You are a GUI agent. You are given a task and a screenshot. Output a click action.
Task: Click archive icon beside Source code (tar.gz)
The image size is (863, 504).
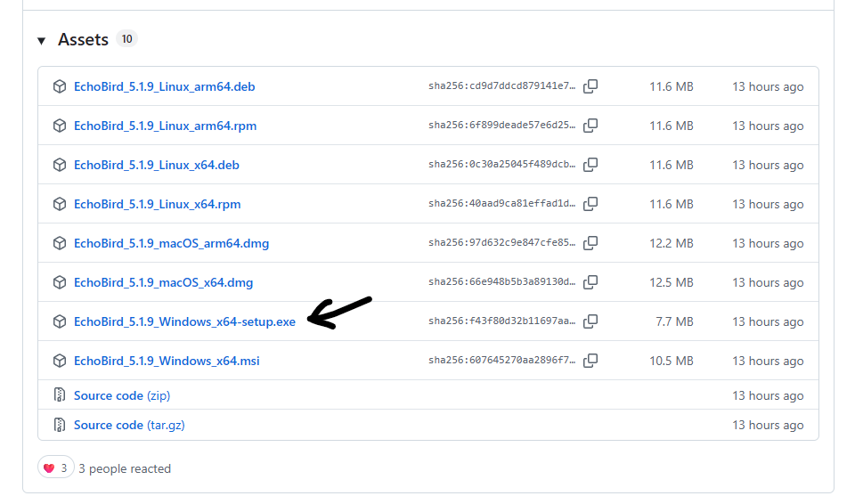(x=60, y=424)
